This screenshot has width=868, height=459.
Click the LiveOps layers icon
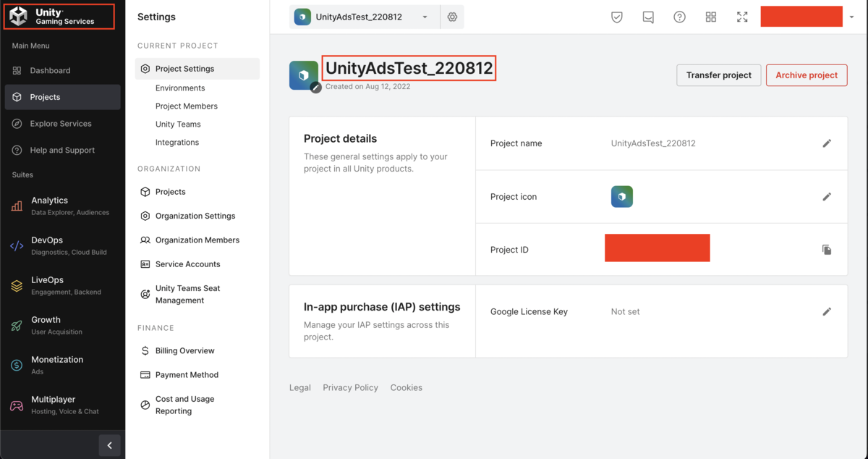point(17,286)
